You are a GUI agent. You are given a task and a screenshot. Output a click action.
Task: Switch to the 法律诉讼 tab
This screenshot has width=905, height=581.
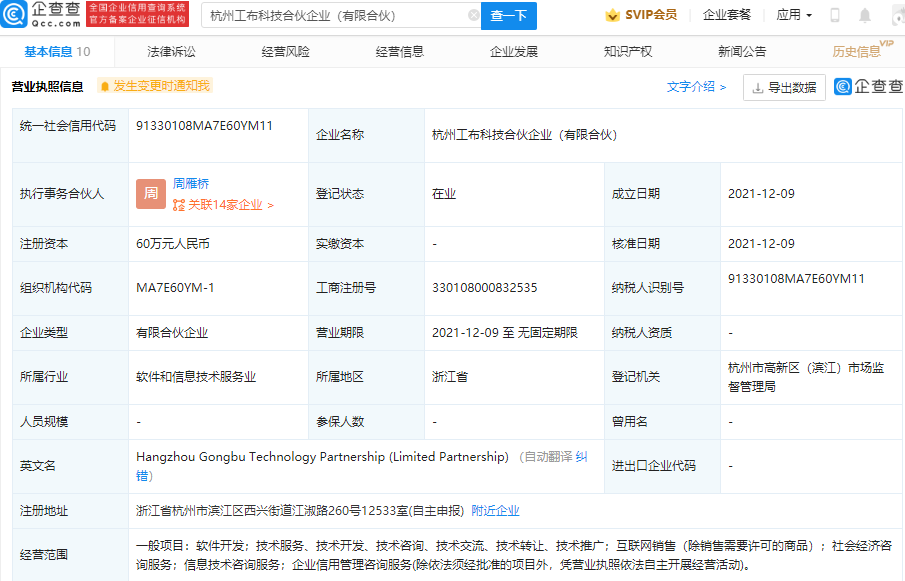point(171,52)
